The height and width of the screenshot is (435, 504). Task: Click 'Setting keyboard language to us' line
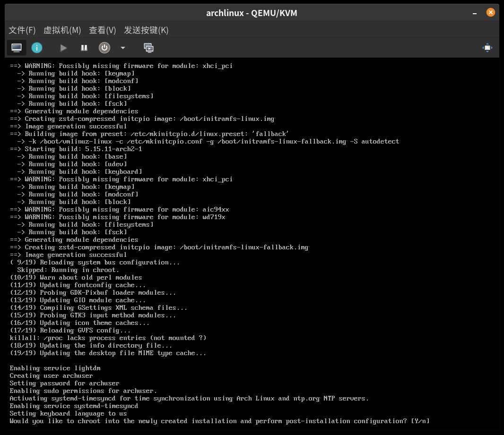pyautogui.click(x=68, y=413)
